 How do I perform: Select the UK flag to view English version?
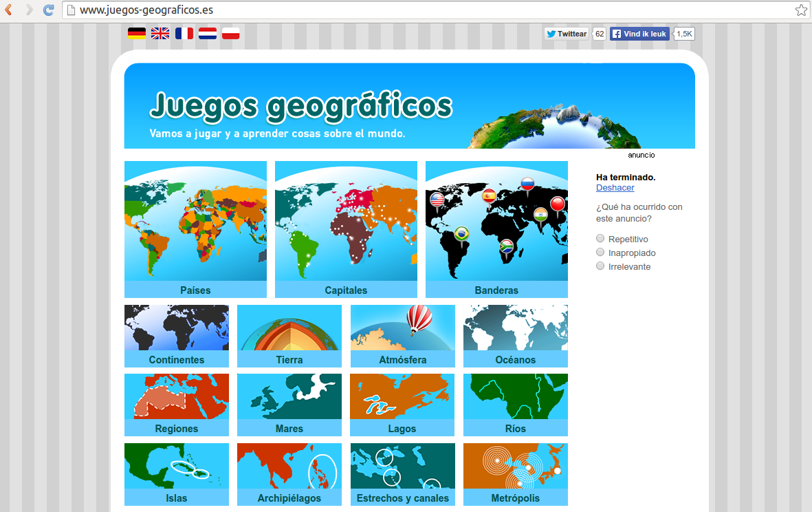(160, 32)
